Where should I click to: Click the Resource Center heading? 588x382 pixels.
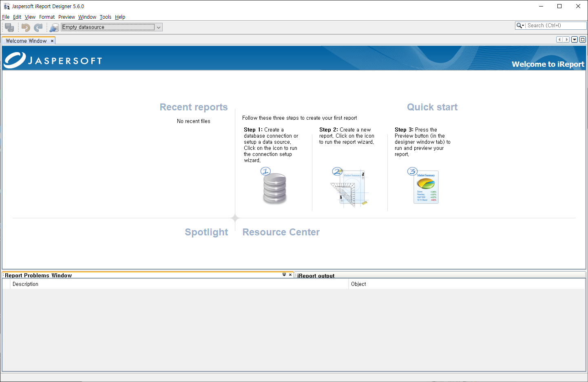281,232
